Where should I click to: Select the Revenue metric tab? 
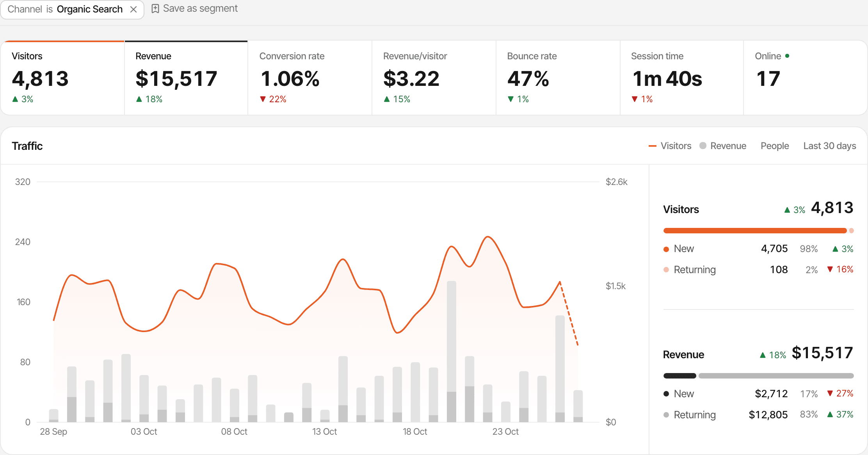186,78
